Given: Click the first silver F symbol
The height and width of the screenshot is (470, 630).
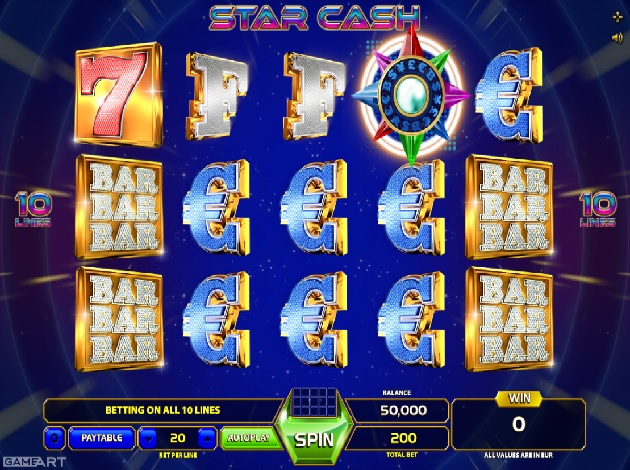Looking at the screenshot, I should [216, 96].
